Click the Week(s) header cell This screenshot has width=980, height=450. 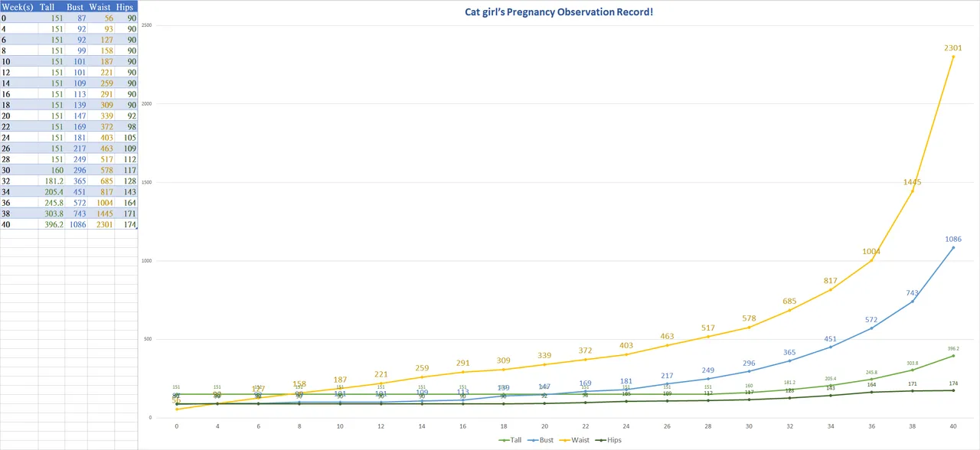[x=18, y=7]
